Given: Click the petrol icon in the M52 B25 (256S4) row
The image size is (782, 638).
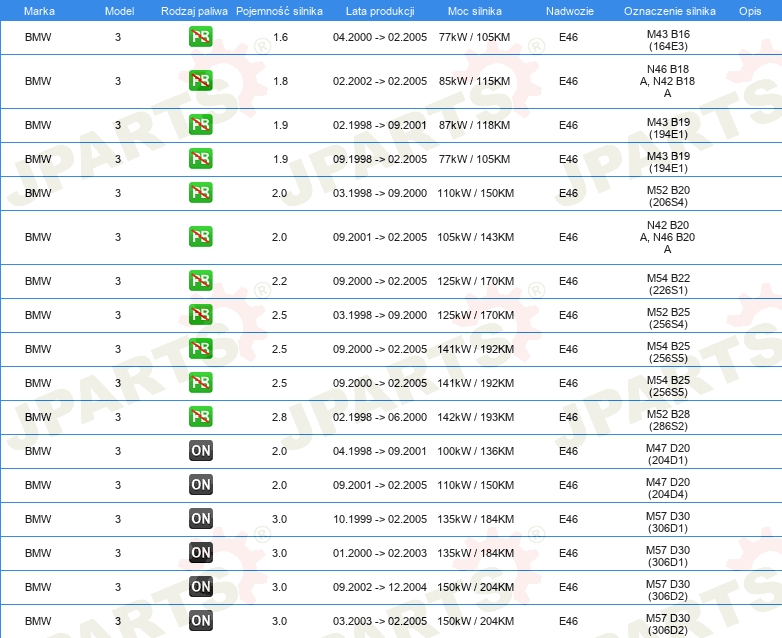Looking at the screenshot, I should click(x=200, y=314).
